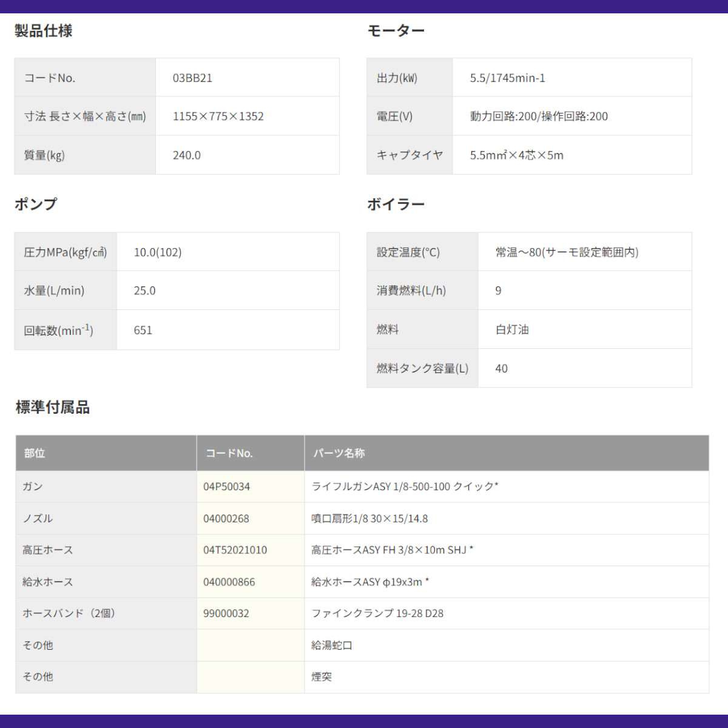Click the 寸法 長さ×幅×高さ(mm) label
The height and width of the screenshot is (728, 728).
85,116
